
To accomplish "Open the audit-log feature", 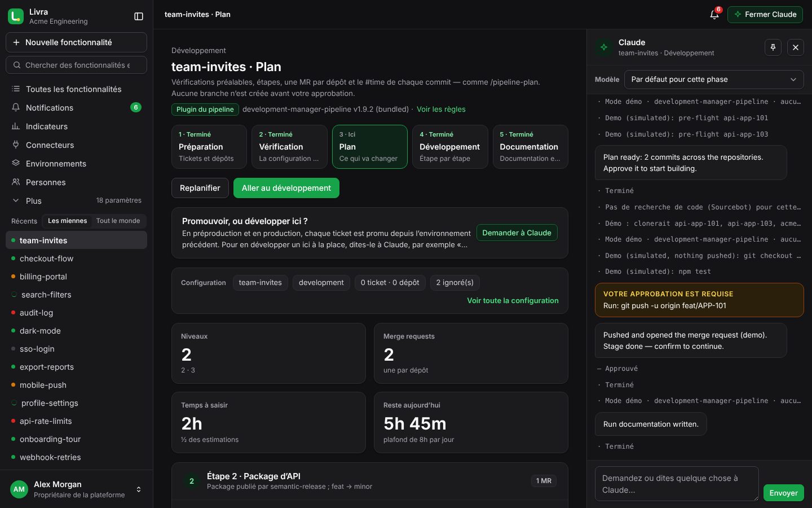I will pos(77,313).
